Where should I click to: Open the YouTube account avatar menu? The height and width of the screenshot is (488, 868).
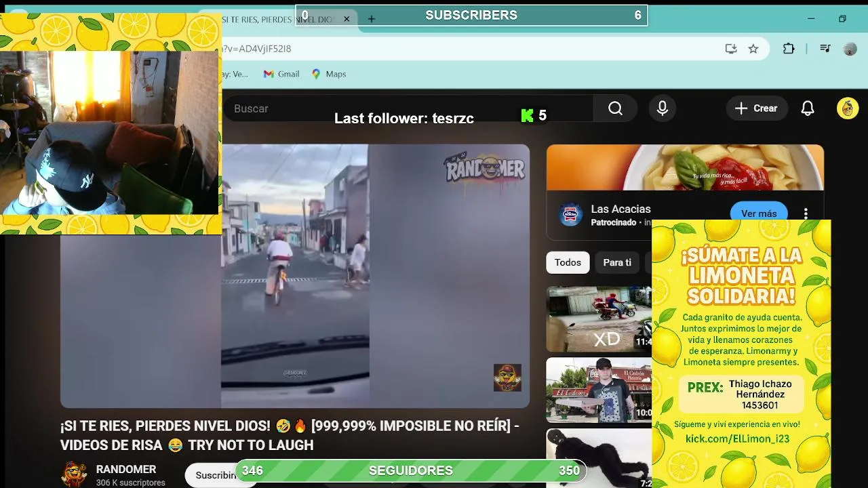click(x=848, y=108)
